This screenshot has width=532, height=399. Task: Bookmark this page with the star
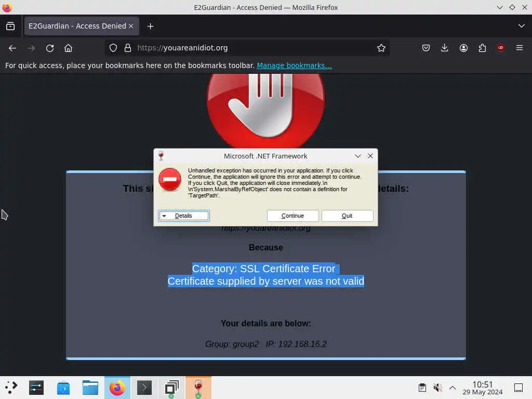(x=381, y=48)
